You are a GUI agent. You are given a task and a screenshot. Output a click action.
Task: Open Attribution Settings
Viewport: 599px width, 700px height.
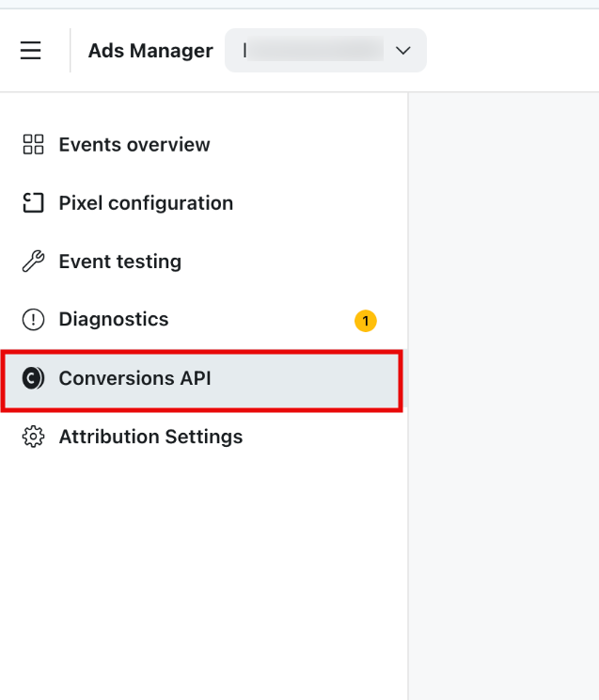tap(203, 437)
